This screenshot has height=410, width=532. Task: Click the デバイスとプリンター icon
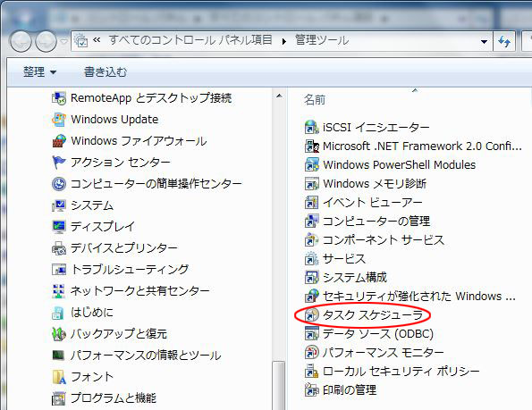point(59,248)
